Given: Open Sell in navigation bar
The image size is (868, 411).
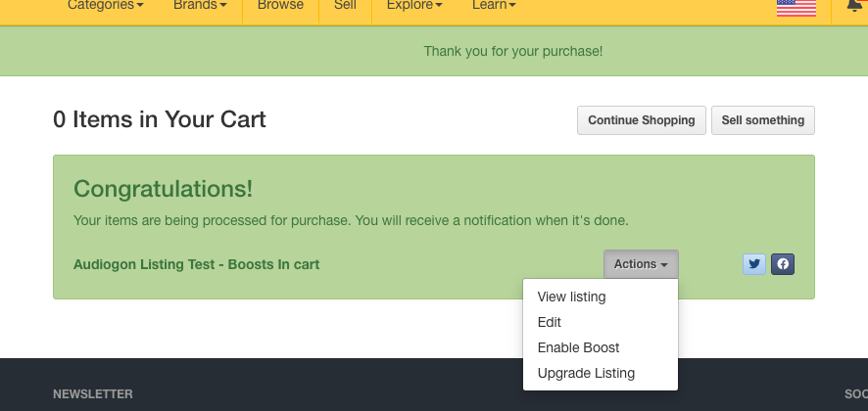Looking at the screenshot, I should pos(346,6).
